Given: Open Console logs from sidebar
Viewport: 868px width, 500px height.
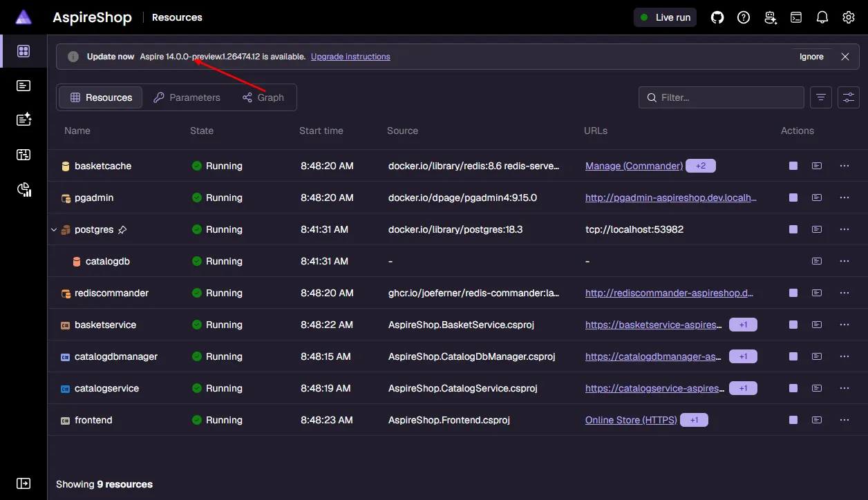Looking at the screenshot, I should point(23,86).
